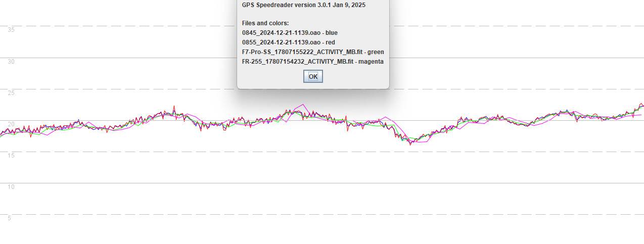
Task: Select the 0845 .oao blue file entry
Action: [290, 33]
